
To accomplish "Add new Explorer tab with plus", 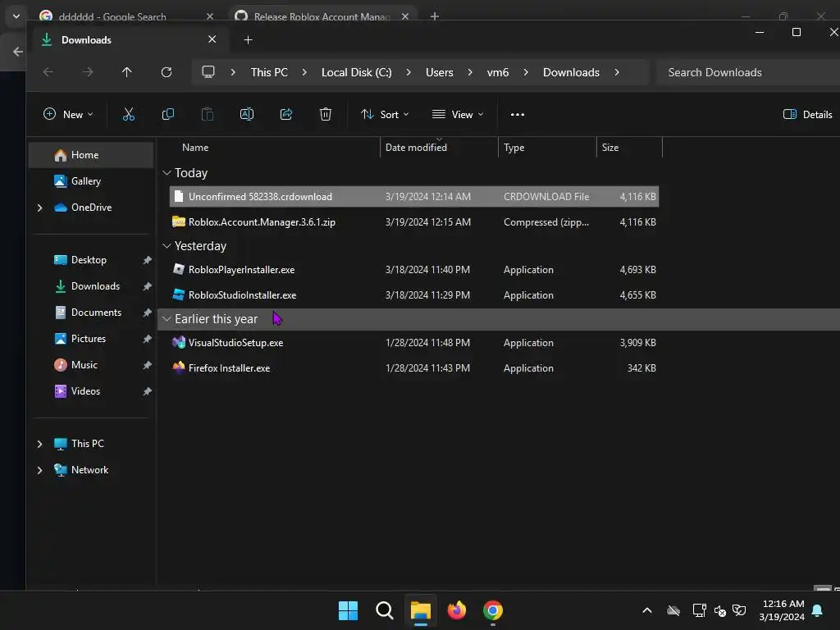I will (x=248, y=39).
